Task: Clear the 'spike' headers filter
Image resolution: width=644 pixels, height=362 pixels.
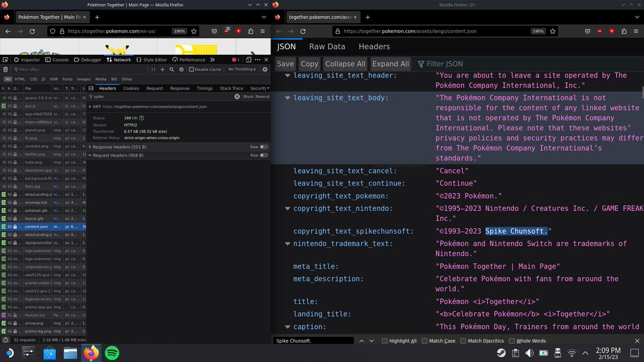Action: 237,97
